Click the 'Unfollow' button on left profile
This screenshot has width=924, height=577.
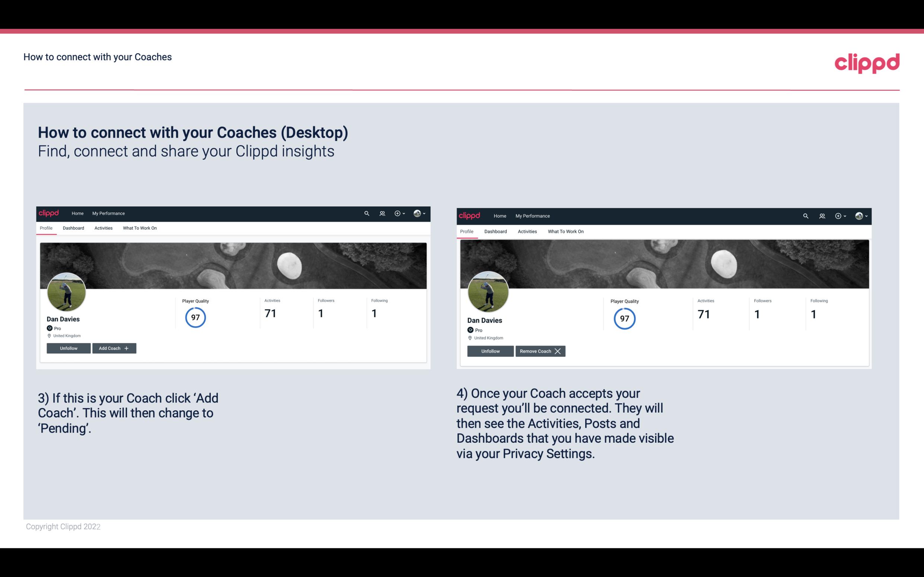tap(68, 348)
